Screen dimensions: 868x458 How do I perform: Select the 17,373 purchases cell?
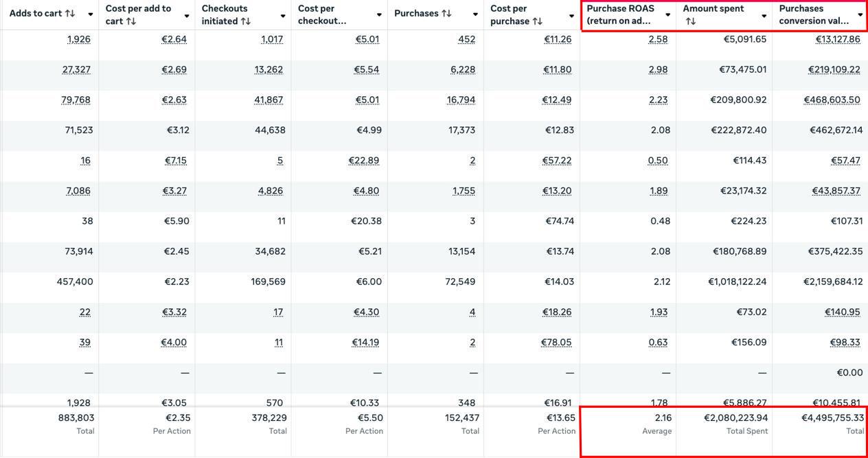(x=462, y=130)
